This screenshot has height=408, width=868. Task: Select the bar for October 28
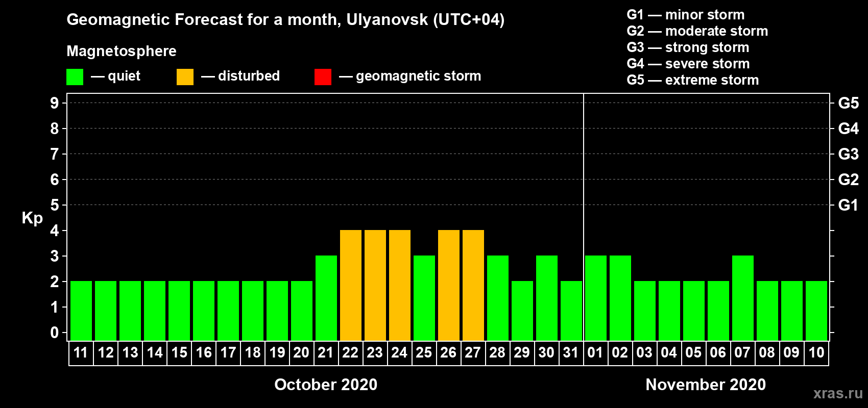point(498,298)
